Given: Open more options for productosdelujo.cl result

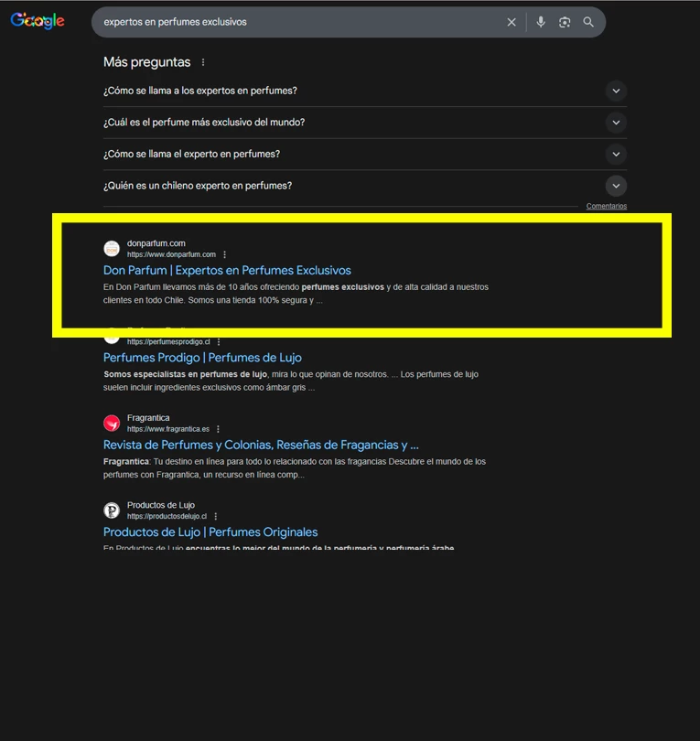Looking at the screenshot, I should coord(216,516).
